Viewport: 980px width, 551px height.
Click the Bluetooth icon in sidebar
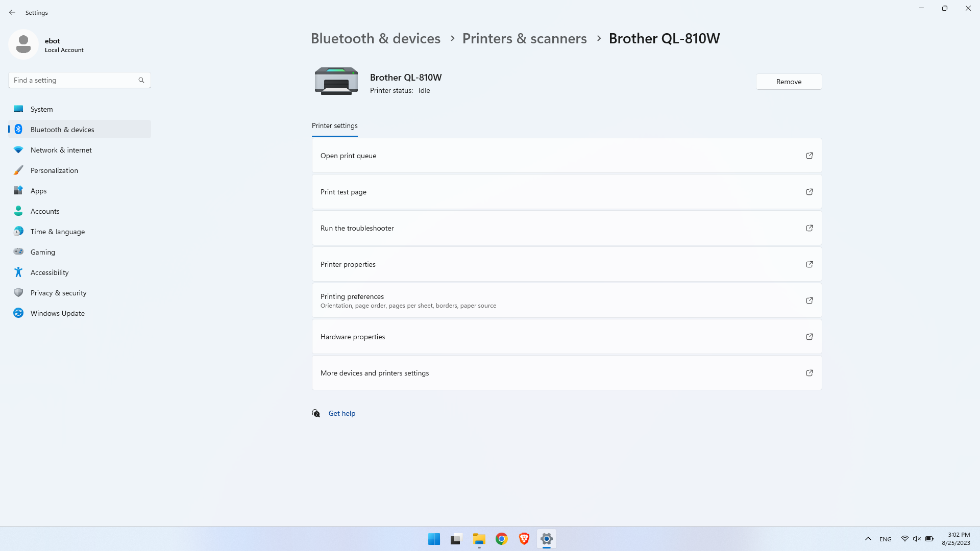[x=18, y=129]
